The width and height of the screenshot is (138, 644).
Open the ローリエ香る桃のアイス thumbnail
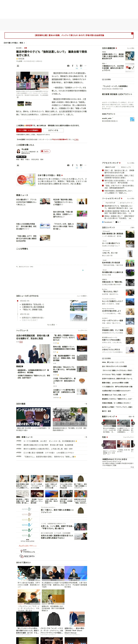click(x=130, y=244)
